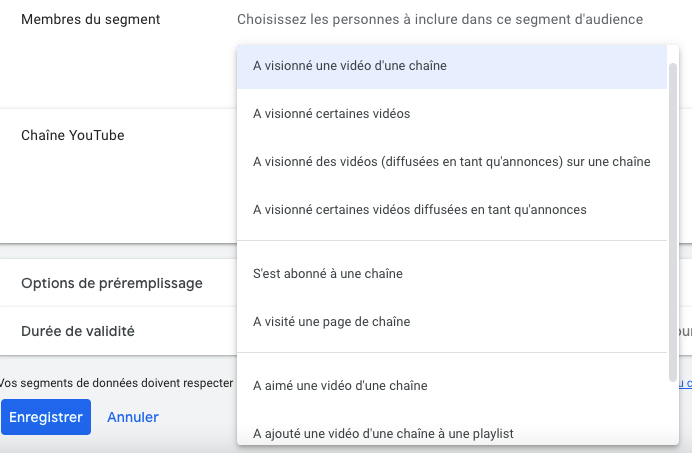The width and height of the screenshot is (692, 453).
Task: Select "A visionné certaines vidéos diffusées en tant qu'annonces"
Action: [x=420, y=210]
